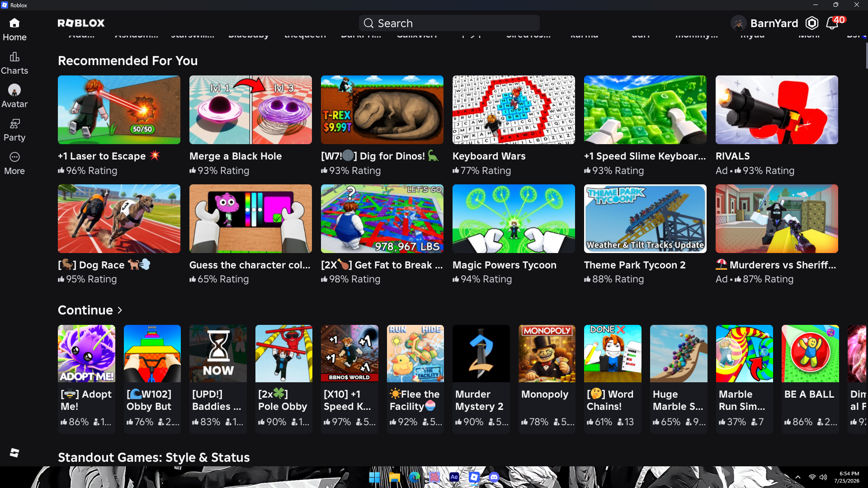Go to the Home sidebar tab
This screenshot has width=868, height=488.
coord(14,29)
